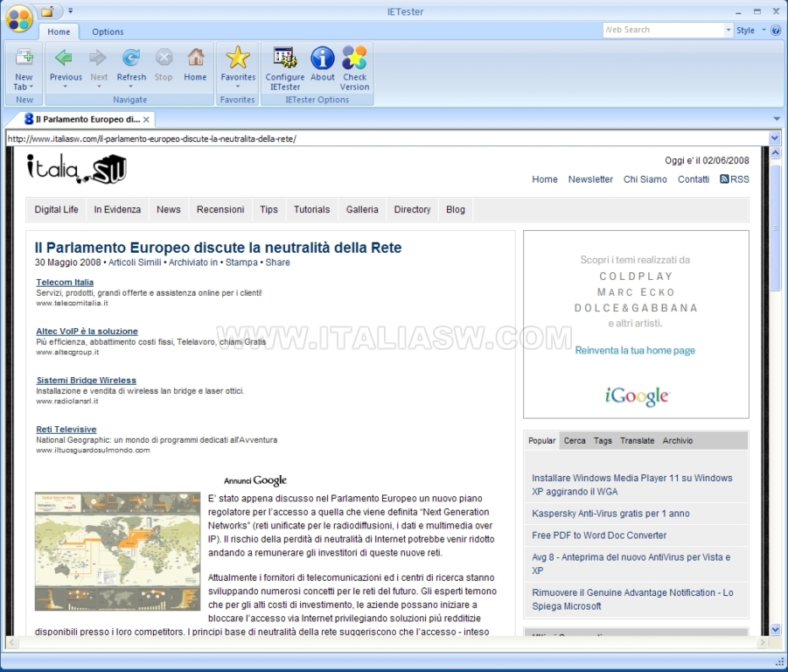
Task: Click the Newsletter link in header
Action: 590,179
